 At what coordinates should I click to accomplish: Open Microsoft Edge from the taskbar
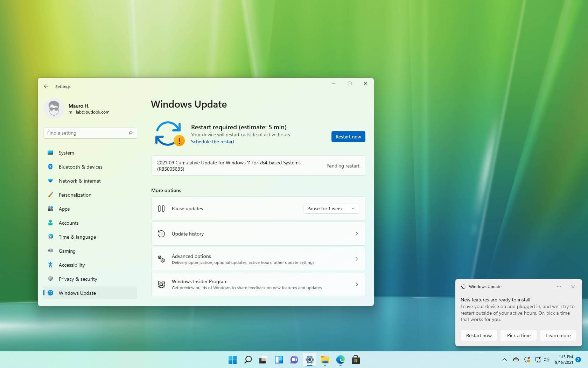click(340, 360)
